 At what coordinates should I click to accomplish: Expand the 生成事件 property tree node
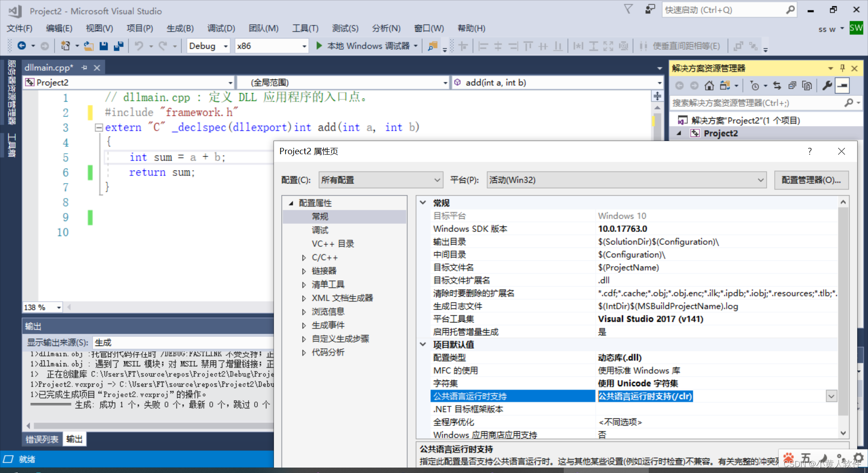click(304, 326)
